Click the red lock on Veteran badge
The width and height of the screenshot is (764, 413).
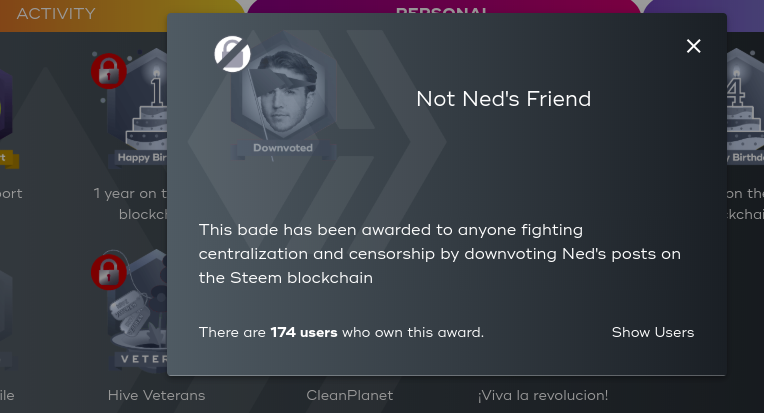pos(108,271)
